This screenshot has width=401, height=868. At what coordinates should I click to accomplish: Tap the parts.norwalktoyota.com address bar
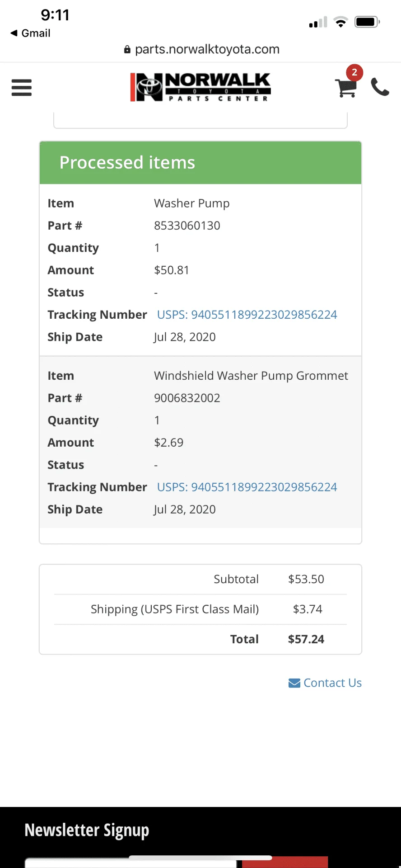(x=207, y=49)
